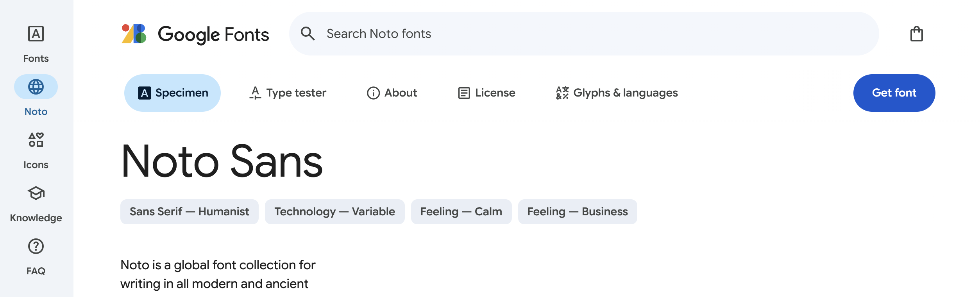Select the Sans Serif — Humanist tag
Viewport: 980px width, 297px height.
point(190,212)
